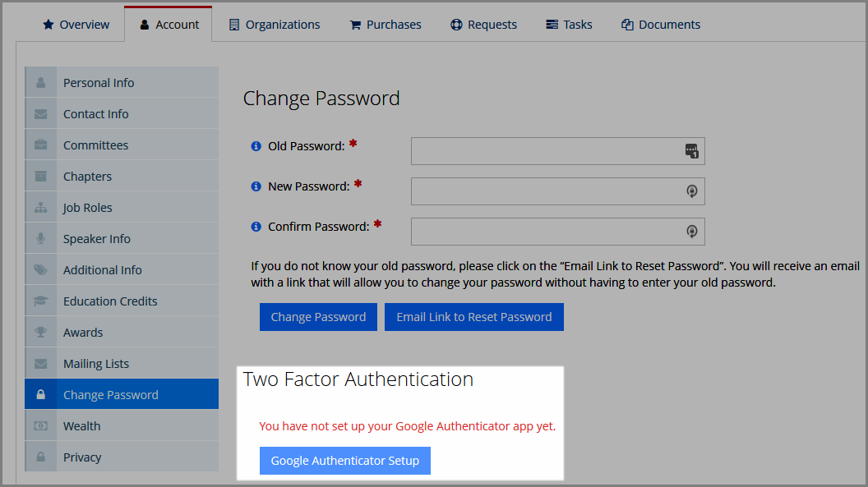Screen dimensions: 868x487
Task: Open the Overview tab
Action: (76, 25)
